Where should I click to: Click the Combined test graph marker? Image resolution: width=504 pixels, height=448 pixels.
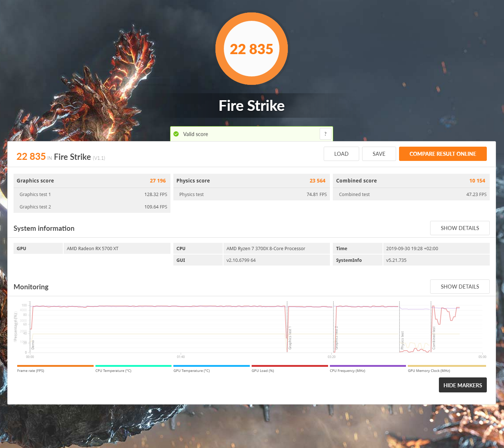(434, 338)
